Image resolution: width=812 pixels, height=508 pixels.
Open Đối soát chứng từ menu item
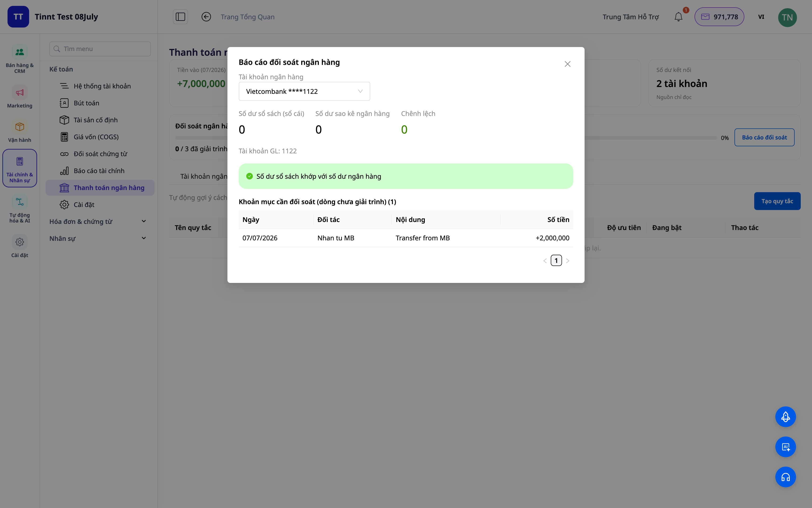coord(100,154)
